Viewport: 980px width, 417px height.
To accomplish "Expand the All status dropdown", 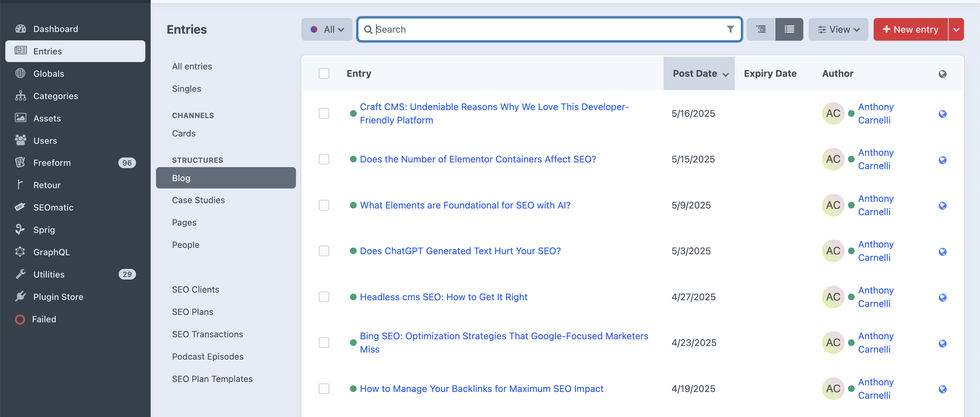I will 327,29.
